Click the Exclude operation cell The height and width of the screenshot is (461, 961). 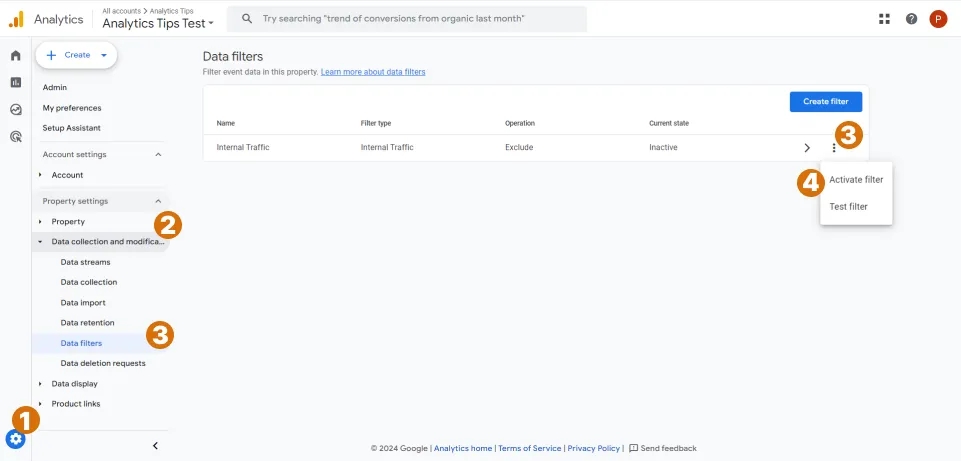518,148
